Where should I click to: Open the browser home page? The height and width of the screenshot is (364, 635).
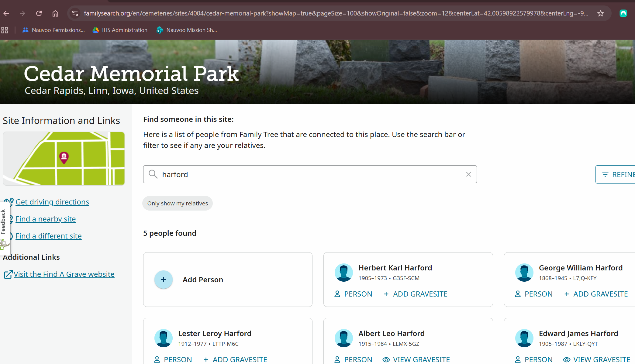coord(55,13)
